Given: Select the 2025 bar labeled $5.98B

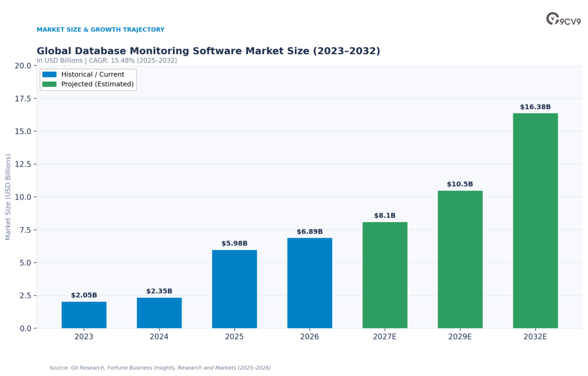Looking at the screenshot, I should tap(234, 289).
